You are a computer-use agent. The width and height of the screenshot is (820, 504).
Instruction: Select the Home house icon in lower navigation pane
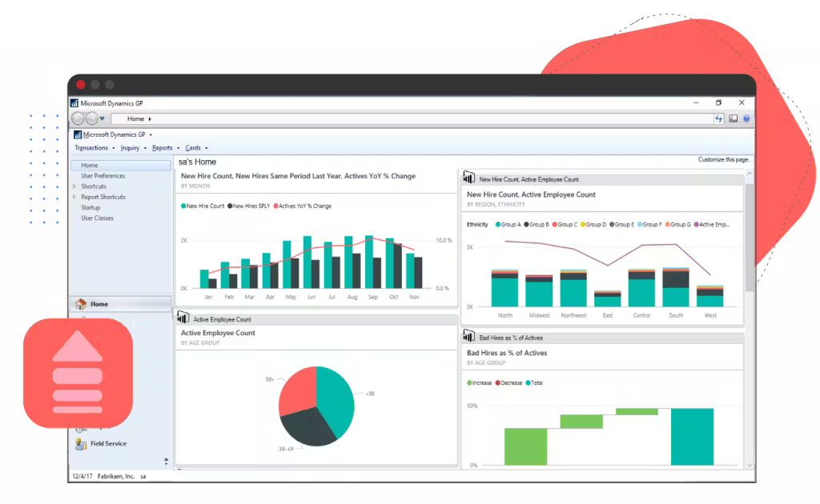(x=82, y=303)
